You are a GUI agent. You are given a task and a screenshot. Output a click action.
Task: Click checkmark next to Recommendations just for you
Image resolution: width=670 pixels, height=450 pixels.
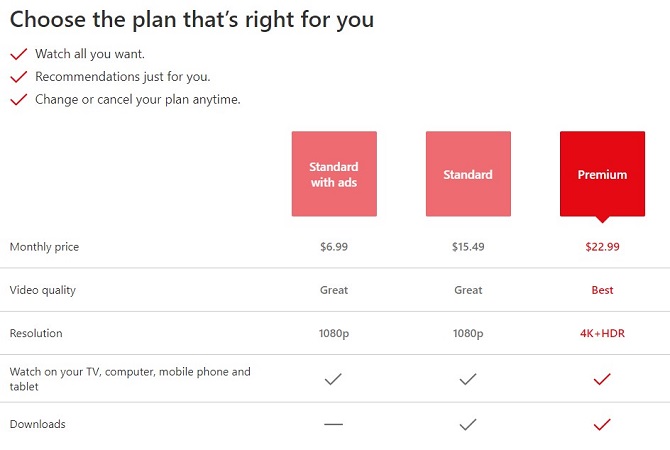[18, 77]
